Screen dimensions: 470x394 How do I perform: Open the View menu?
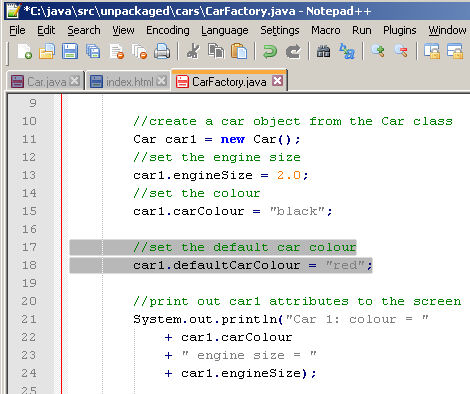coord(123,30)
